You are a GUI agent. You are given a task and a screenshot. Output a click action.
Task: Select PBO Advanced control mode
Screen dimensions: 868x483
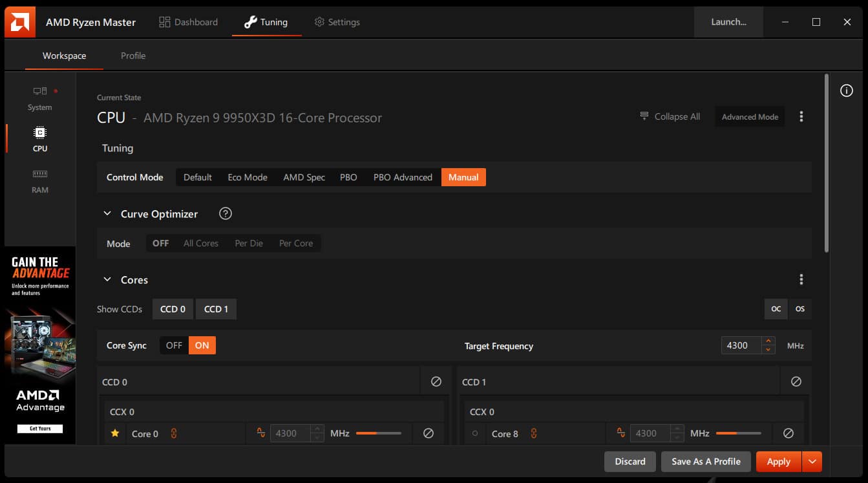[x=403, y=177]
